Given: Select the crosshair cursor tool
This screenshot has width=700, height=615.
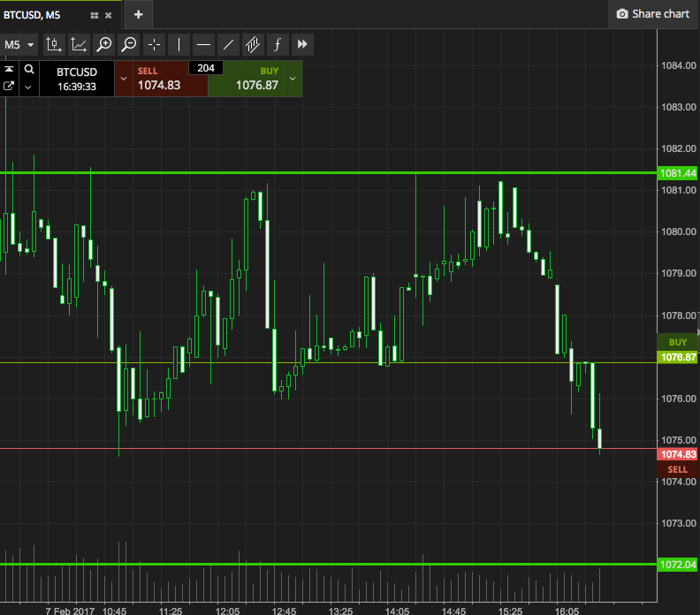Looking at the screenshot, I should (x=154, y=44).
